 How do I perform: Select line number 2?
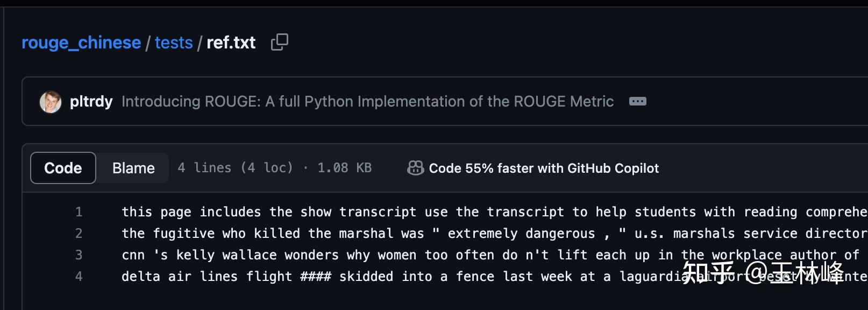tap(79, 234)
